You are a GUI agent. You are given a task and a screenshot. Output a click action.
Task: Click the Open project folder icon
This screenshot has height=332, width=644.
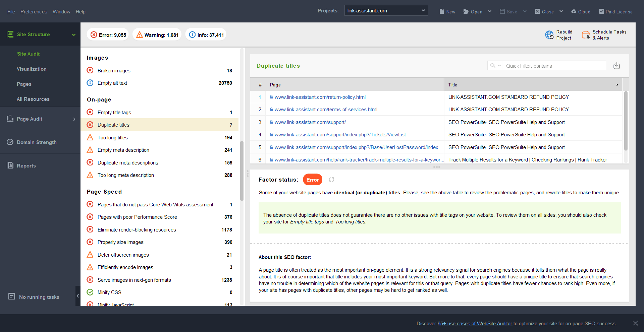(x=466, y=11)
